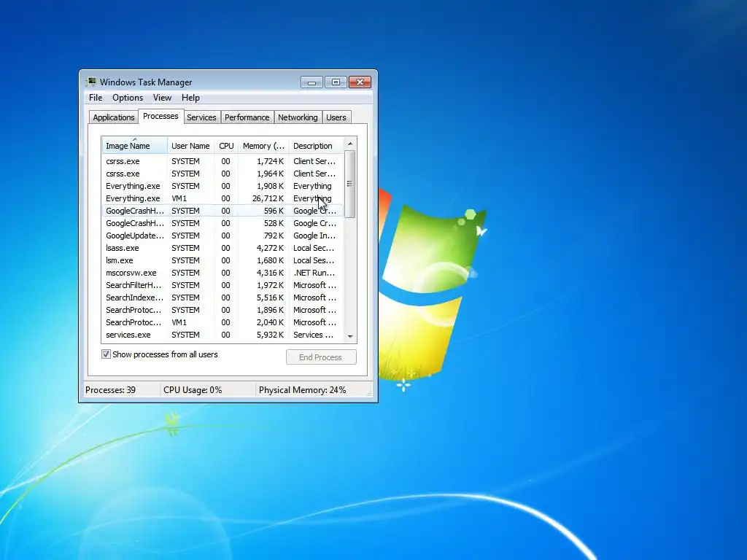Click the 4,316 K memory value
The height and width of the screenshot is (560, 747).
tap(270, 273)
